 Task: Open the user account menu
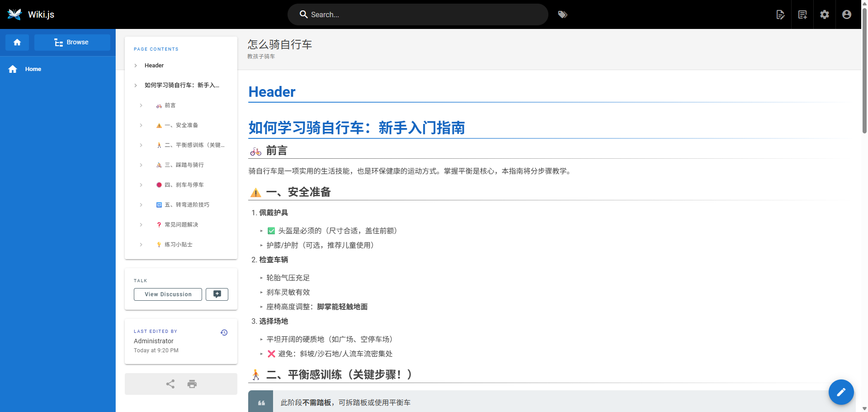click(847, 14)
